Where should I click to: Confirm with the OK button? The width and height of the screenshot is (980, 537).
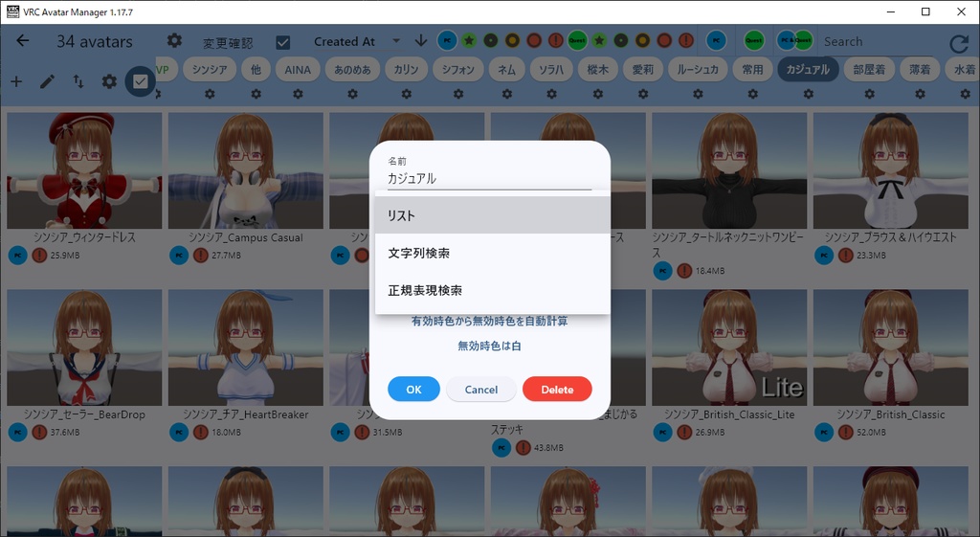(x=413, y=390)
